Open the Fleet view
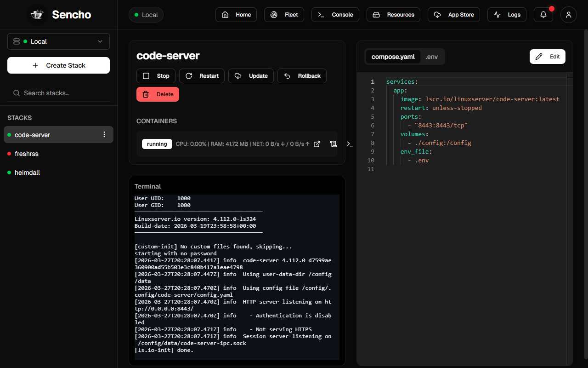The width and height of the screenshot is (588, 368). 284,15
